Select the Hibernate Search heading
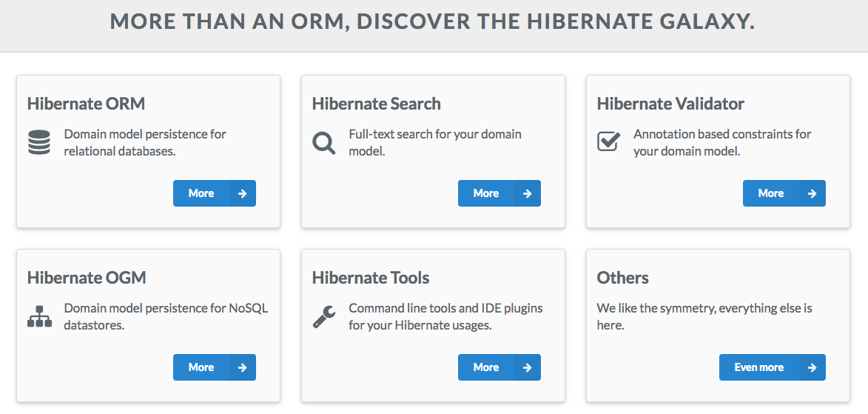This screenshot has height=414, width=868. 377,104
